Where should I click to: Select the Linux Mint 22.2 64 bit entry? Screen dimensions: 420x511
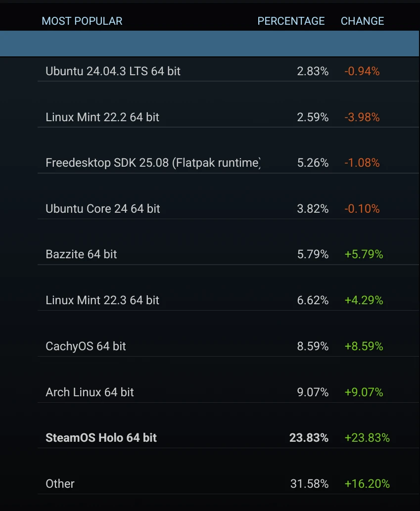point(102,117)
